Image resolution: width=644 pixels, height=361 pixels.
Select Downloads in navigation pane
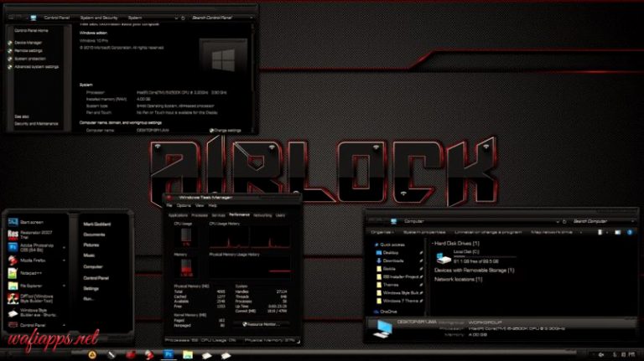(390, 260)
